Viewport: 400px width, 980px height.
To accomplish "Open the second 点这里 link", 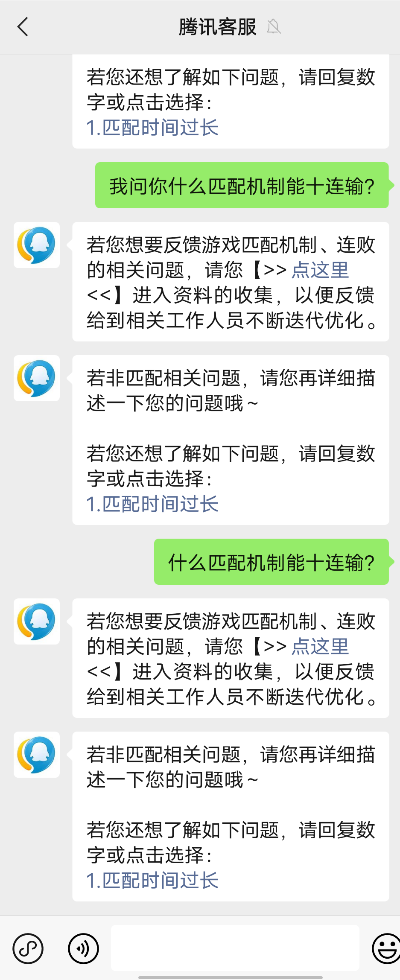I will pos(320,647).
